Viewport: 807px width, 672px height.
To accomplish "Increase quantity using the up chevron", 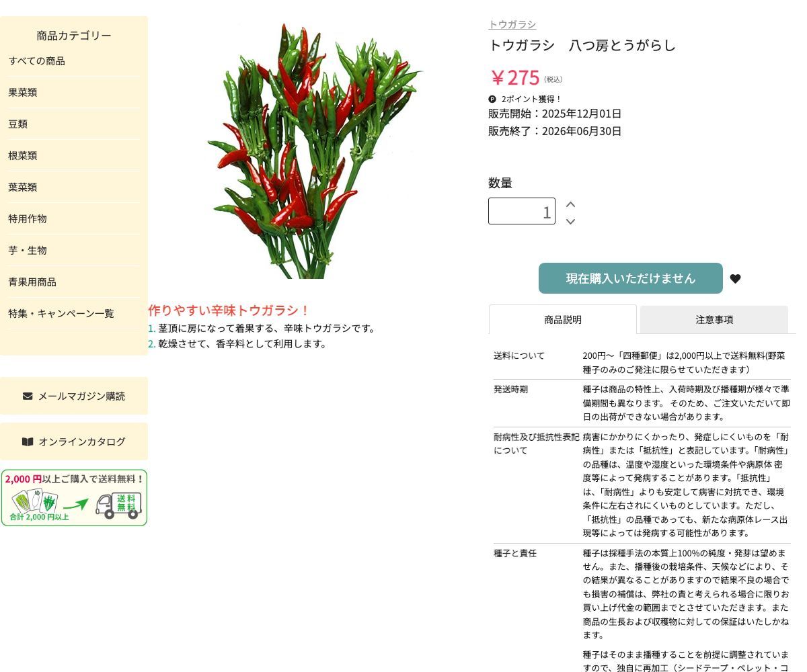I will [570, 203].
